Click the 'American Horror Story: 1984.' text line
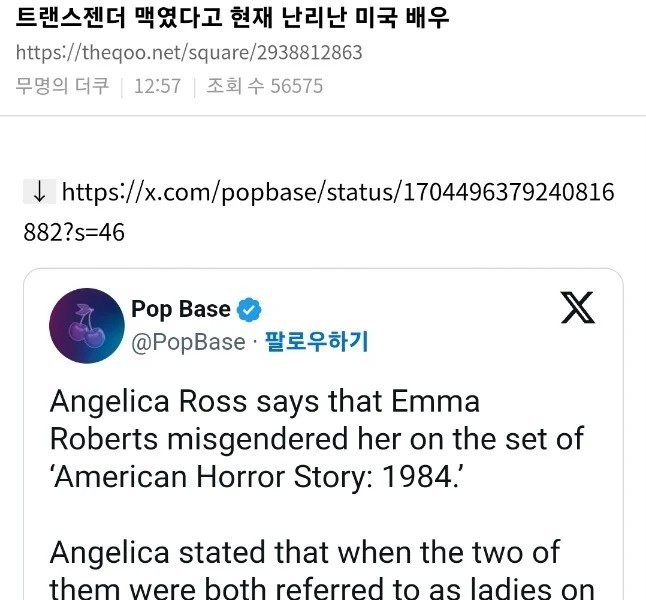This screenshot has width=646, height=600. coord(257,476)
